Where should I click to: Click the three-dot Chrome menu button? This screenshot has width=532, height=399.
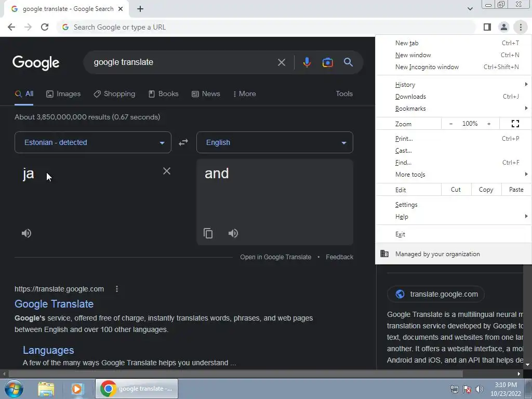pyautogui.click(x=521, y=27)
